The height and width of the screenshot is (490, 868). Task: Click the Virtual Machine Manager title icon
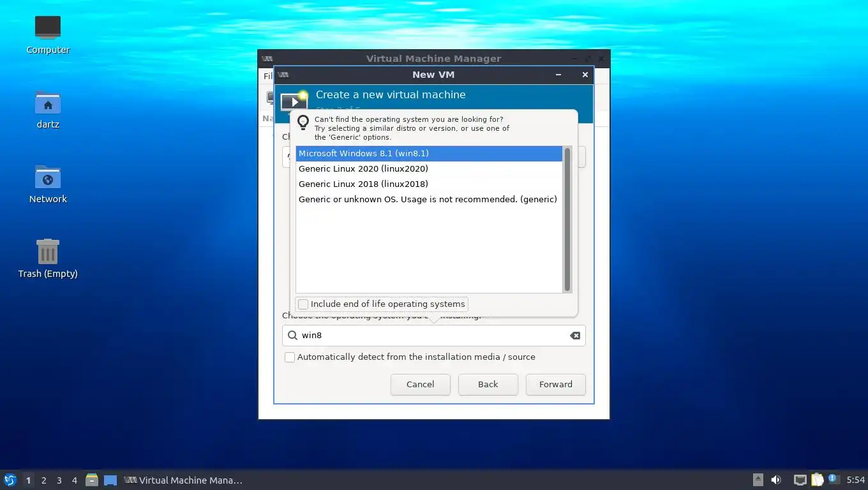pyautogui.click(x=267, y=59)
